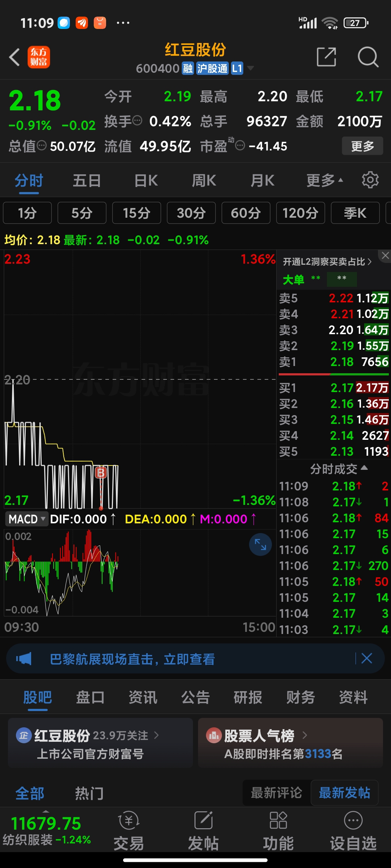
Task: Open MACD indicator dropdown
Action: click(26, 519)
